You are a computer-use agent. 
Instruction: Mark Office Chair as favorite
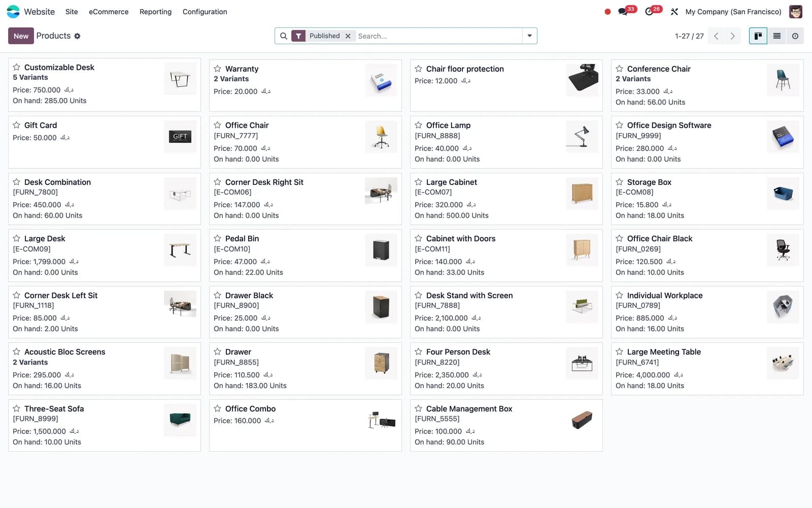coord(218,125)
